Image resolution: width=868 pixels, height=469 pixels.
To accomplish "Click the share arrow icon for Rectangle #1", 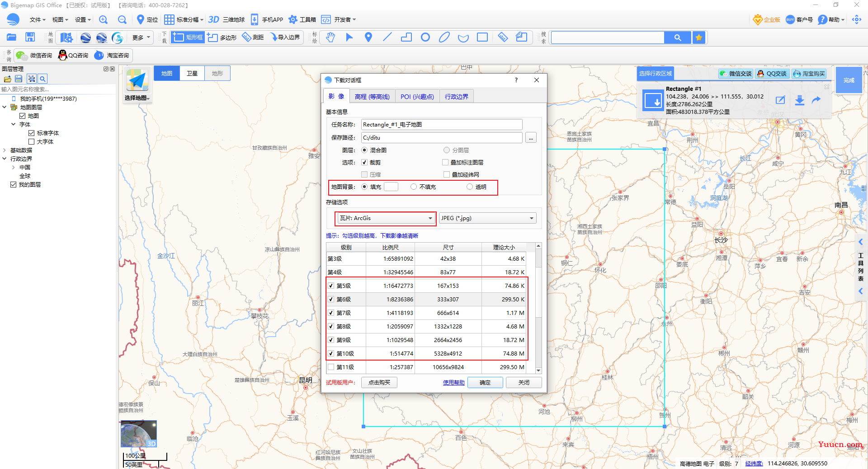I will tap(816, 100).
